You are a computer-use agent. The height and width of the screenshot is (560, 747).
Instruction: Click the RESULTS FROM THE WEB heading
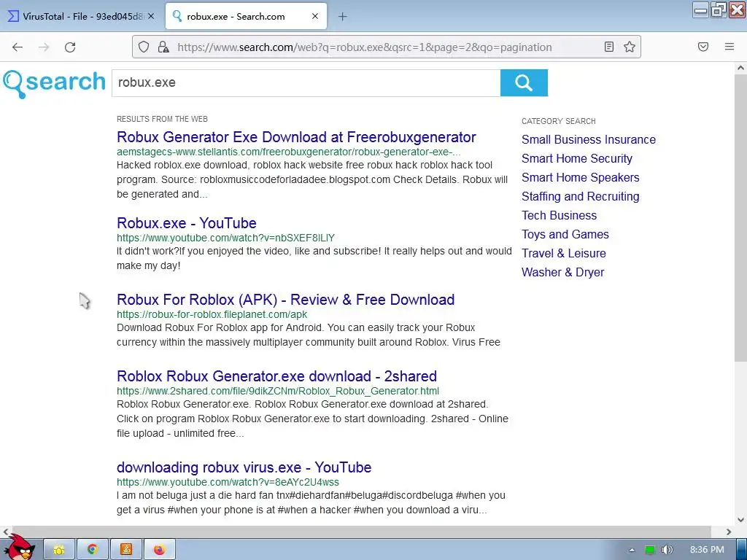click(162, 119)
